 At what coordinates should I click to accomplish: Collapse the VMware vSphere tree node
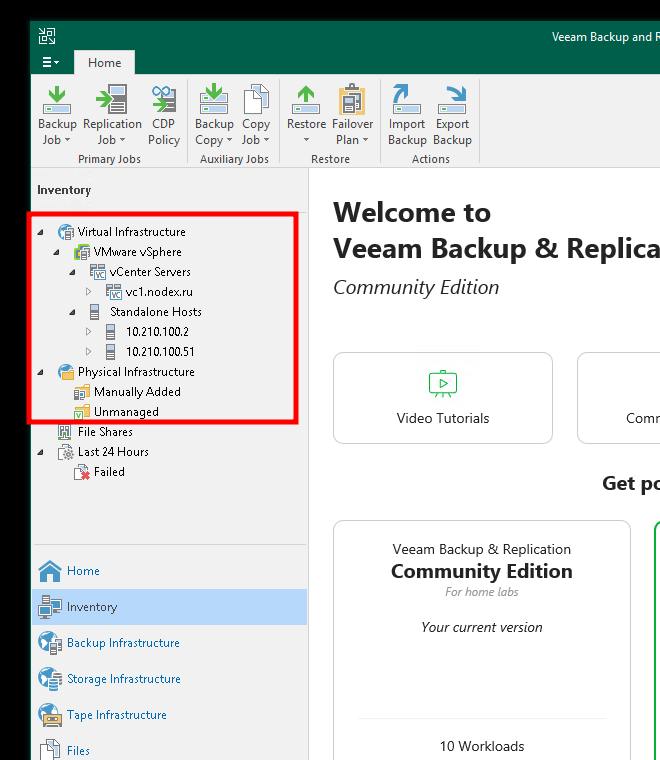click(x=57, y=252)
